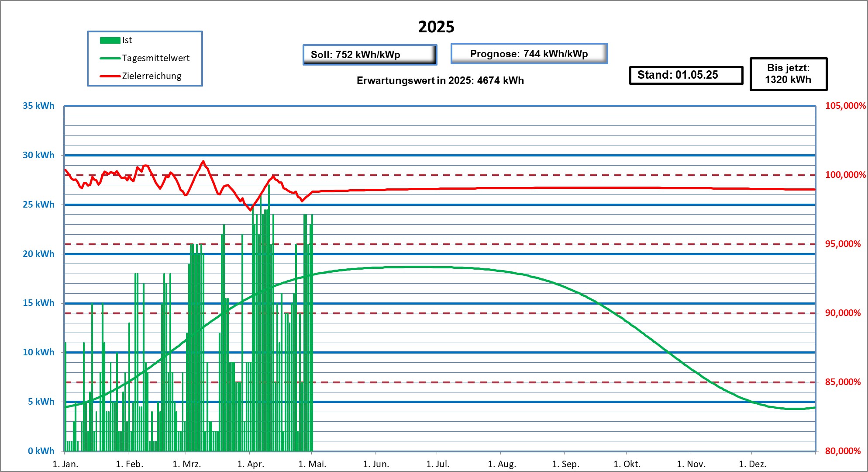Click the 1. Apr. axis label
The height and width of the screenshot is (472, 868).
point(251,464)
